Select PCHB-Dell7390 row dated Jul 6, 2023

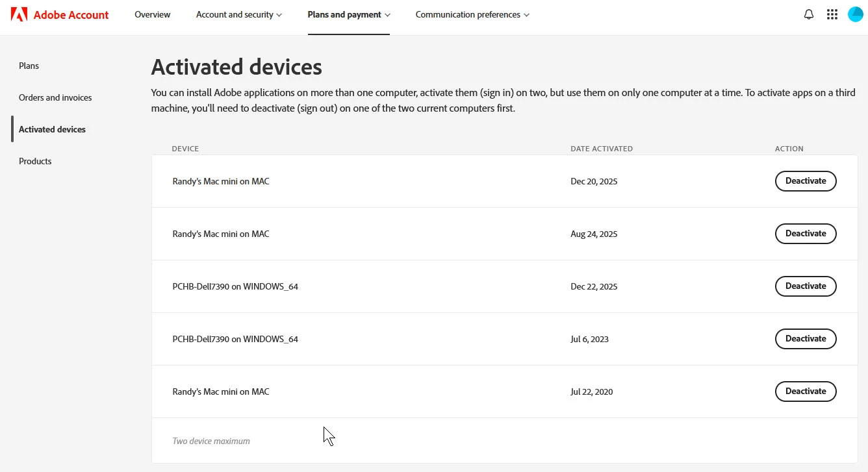(x=505, y=339)
